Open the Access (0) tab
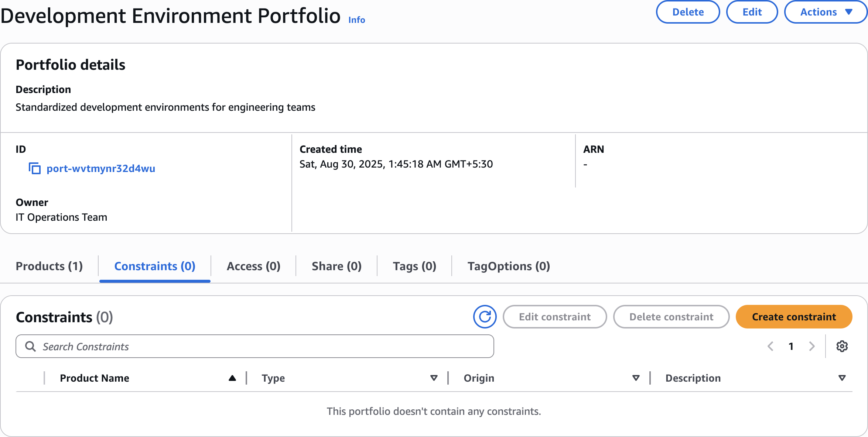Screen dimensions: 868x437 coord(253,266)
